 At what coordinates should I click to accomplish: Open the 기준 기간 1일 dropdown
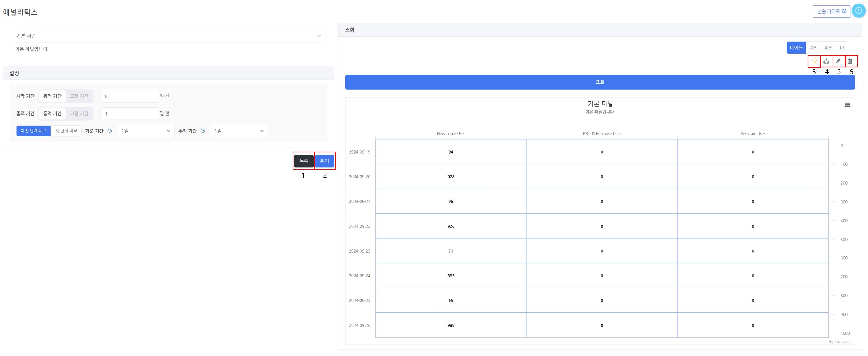145,131
